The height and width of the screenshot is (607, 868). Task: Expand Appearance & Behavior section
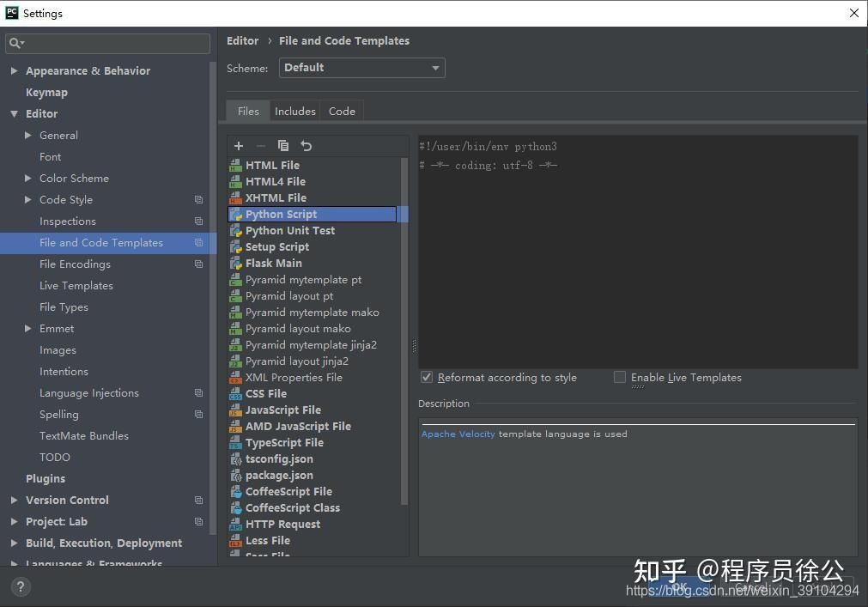[x=14, y=70]
